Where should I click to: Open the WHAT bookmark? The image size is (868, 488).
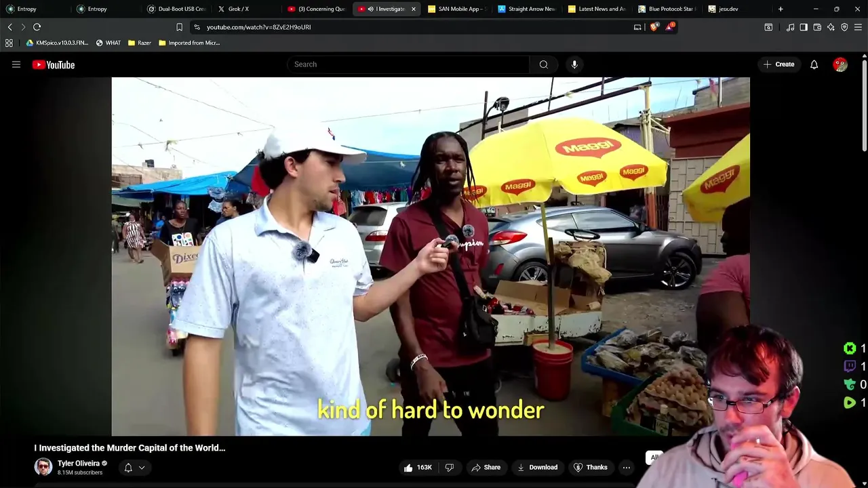[x=108, y=43]
